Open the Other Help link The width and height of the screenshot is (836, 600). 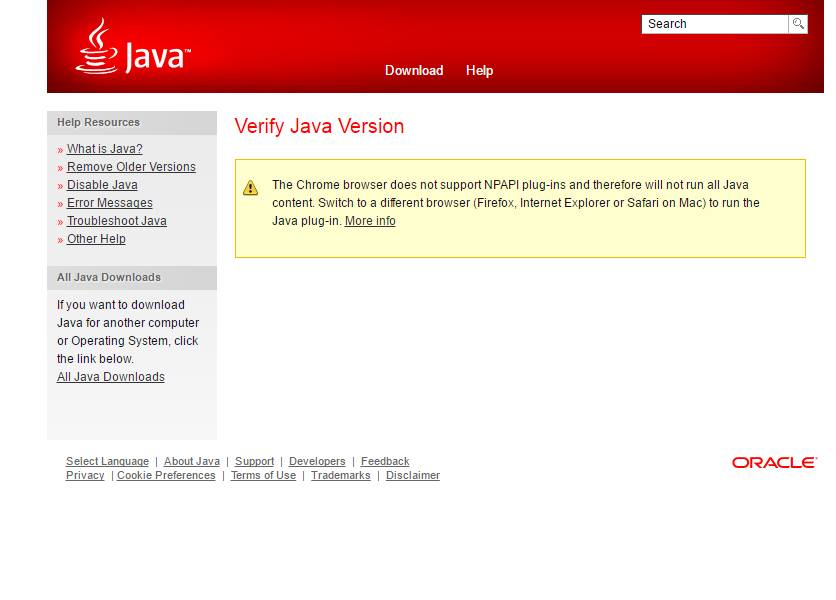(96, 239)
